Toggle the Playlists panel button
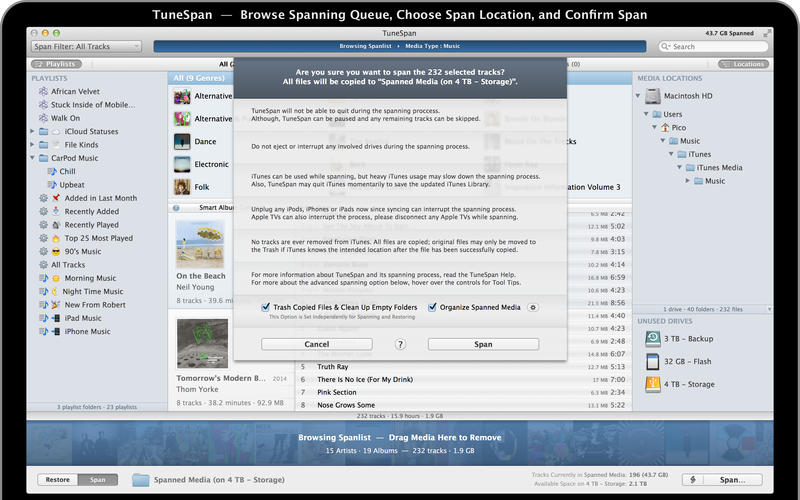The height and width of the screenshot is (500, 800). [56, 64]
